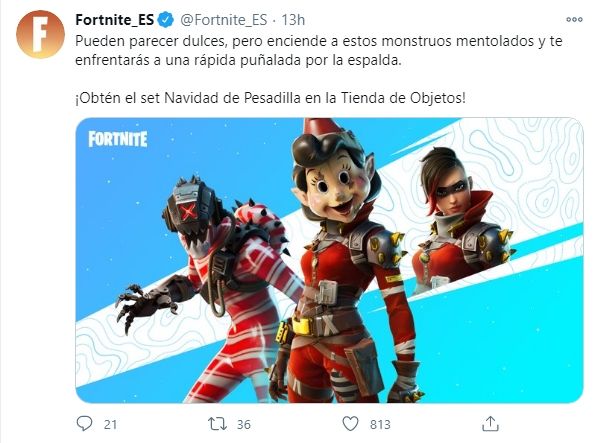This screenshot has height=443, width=599.
Task: Click the Fortnite logo in the image
Action: [118, 139]
